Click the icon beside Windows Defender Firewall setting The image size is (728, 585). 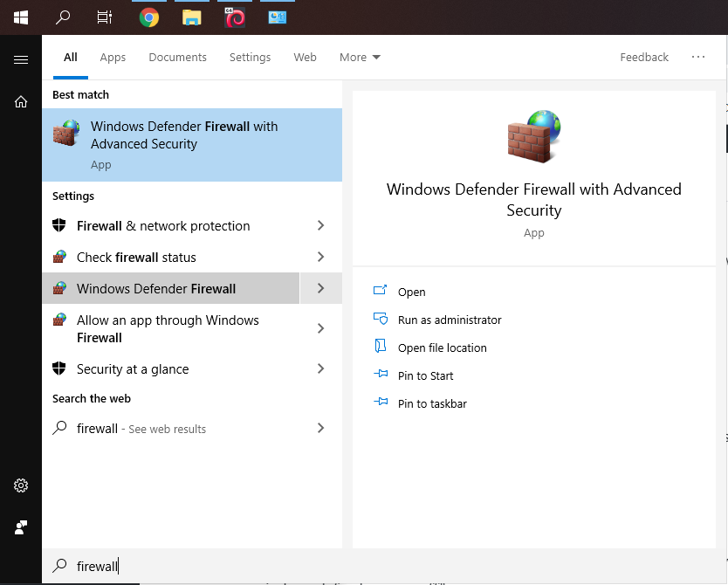(x=59, y=288)
